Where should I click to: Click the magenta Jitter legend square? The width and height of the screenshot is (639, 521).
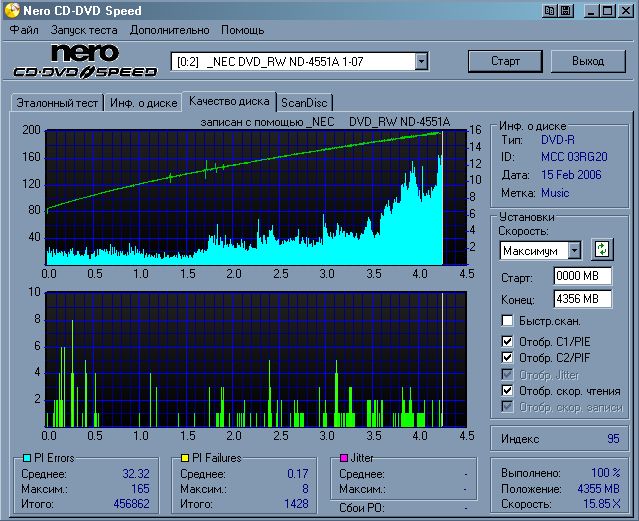pyautogui.click(x=343, y=458)
